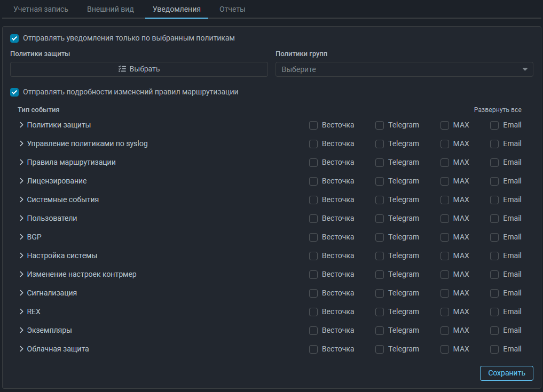The image size is (543, 392).
Task: Expand the BGP event row
Action: pyautogui.click(x=21, y=237)
